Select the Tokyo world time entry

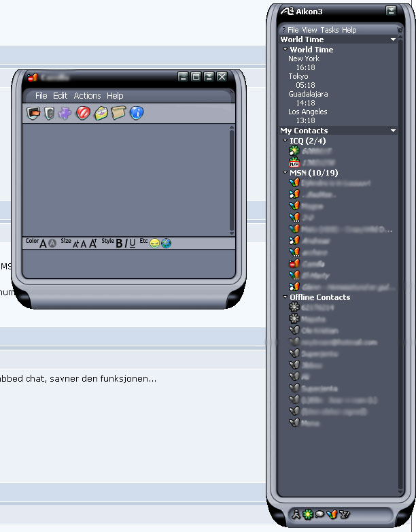298,76
